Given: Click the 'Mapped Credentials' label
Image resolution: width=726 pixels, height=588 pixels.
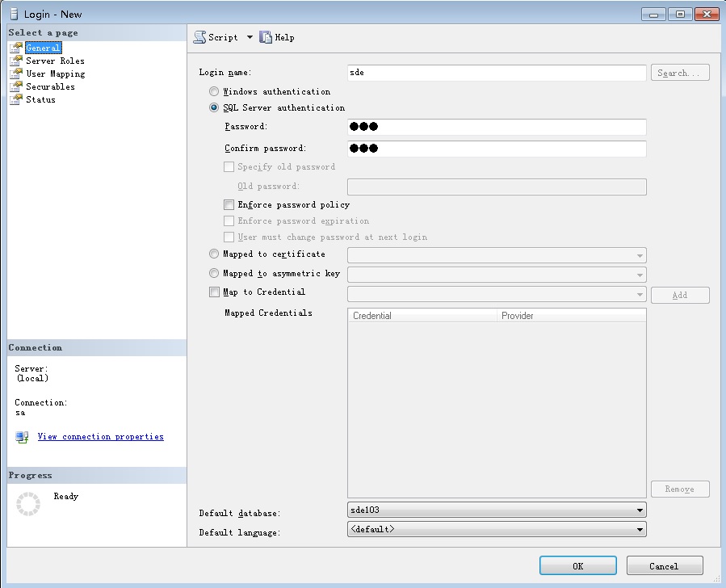Looking at the screenshot, I should pos(268,313).
